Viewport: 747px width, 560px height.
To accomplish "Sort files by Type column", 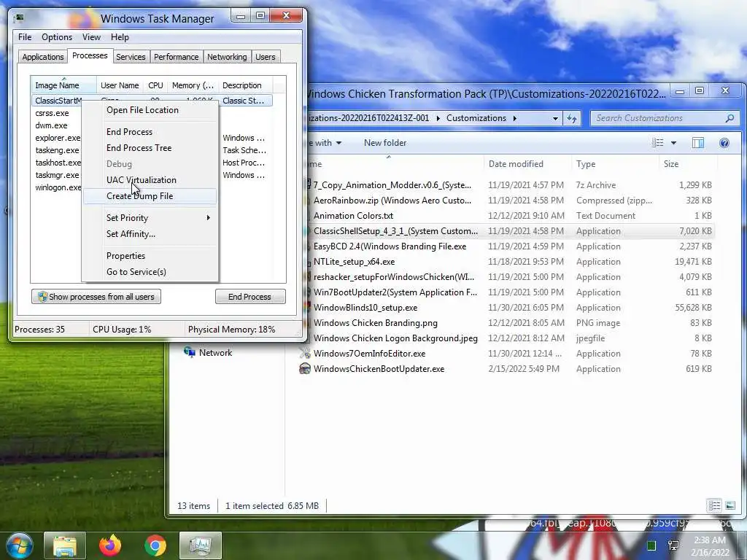I will click(x=616, y=164).
